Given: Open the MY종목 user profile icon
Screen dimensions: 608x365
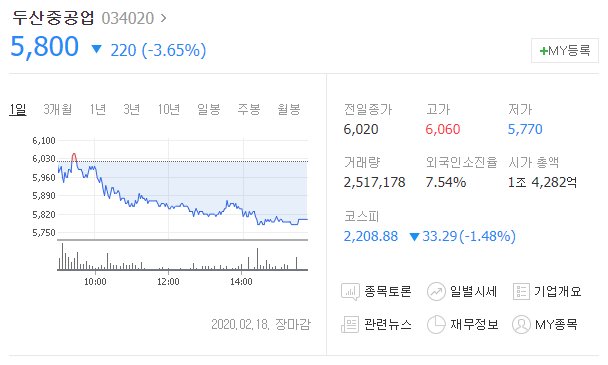Looking at the screenshot, I should pyautogui.click(x=521, y=324).
